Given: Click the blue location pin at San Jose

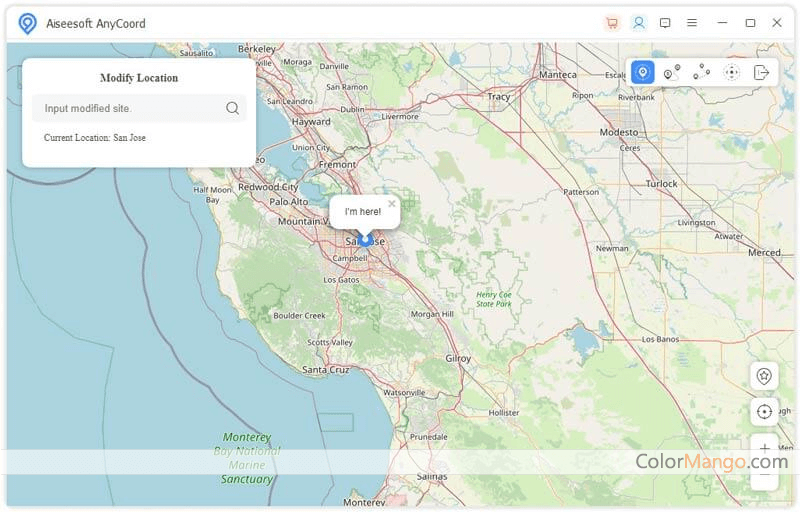Looking at the screenshot, I should tap(366, 240).
